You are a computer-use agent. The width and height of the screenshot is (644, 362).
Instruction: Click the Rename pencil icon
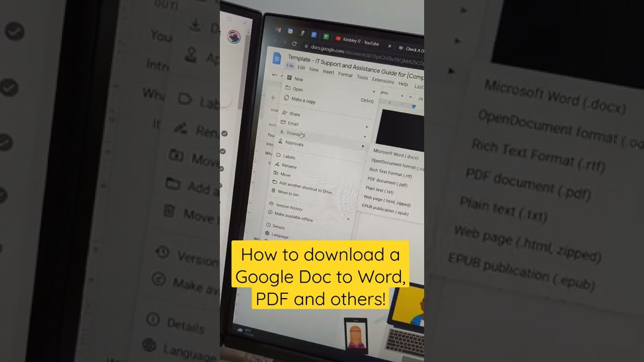pos(277,163)
